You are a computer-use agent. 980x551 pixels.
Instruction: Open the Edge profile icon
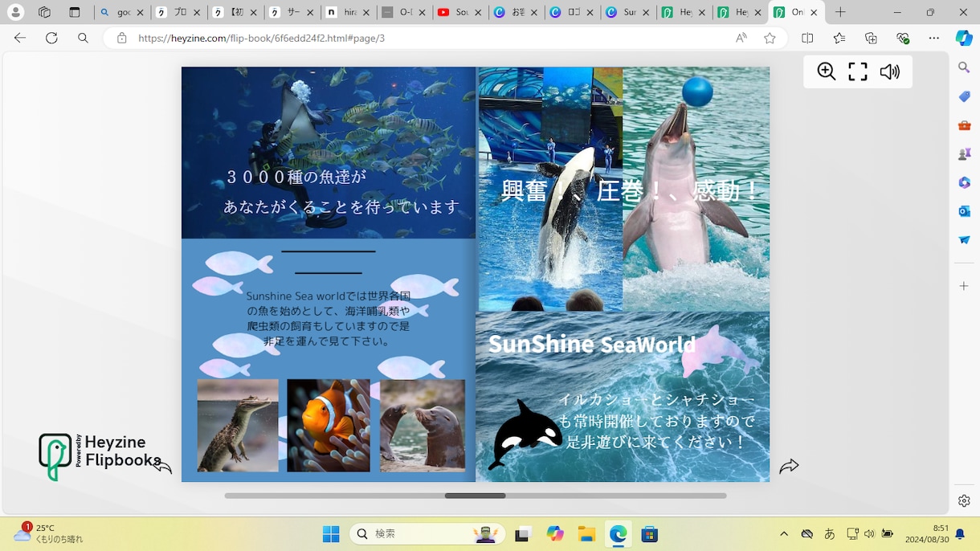click(15, 13)
